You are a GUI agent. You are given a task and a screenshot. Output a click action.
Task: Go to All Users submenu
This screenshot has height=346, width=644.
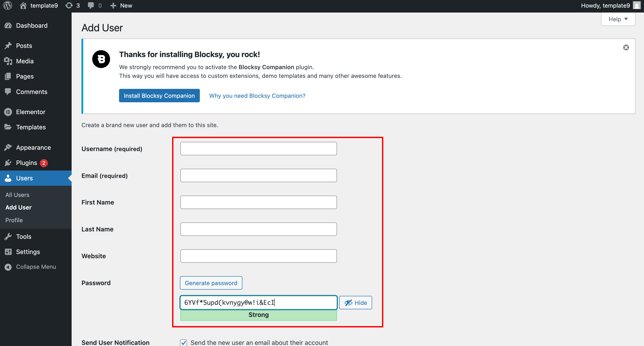[x=17, y=195]
